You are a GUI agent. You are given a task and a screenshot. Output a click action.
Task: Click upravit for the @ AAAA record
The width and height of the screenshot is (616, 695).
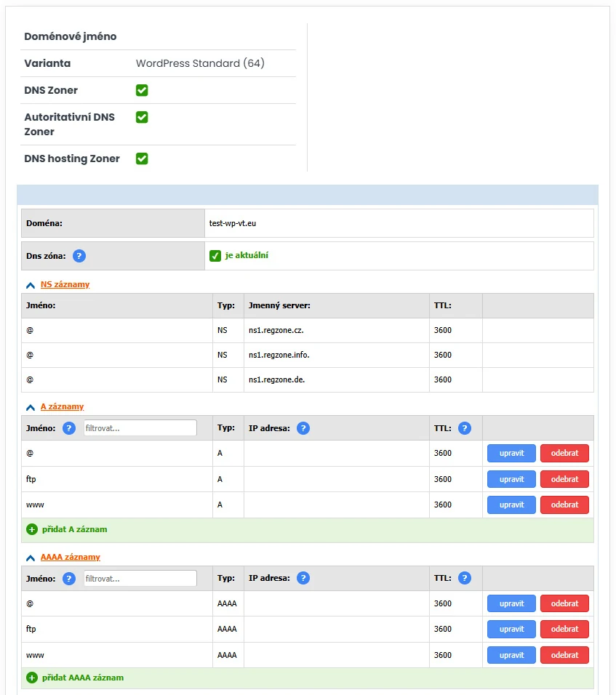coord(511,603)
